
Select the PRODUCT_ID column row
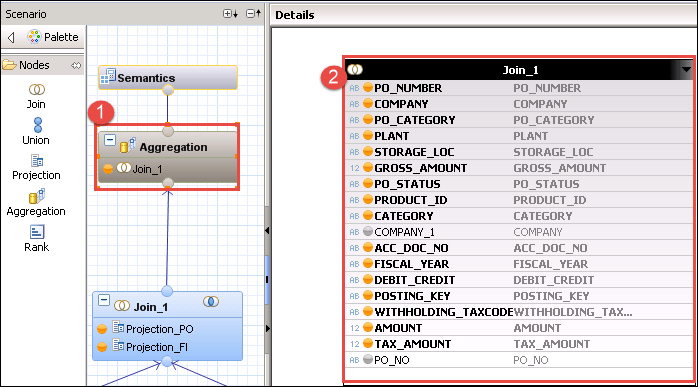(x=519, y=200)
